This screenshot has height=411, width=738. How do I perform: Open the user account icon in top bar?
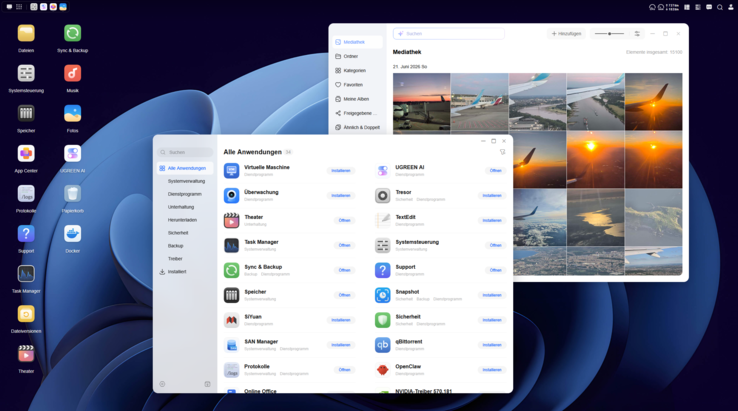(x=730, y=7)
